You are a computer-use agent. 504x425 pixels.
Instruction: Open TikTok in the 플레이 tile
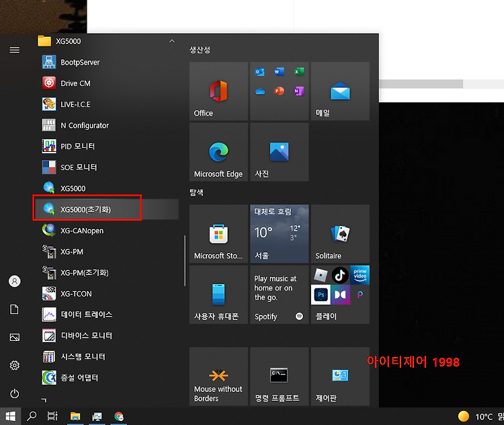point(340,275)
